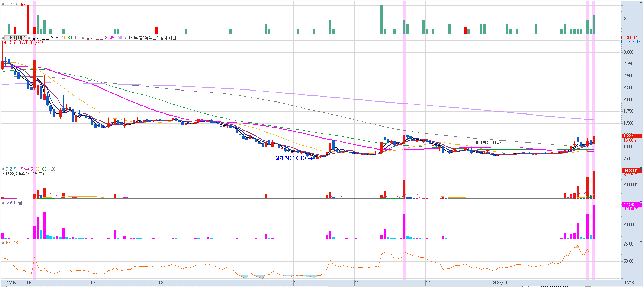644x287 pixels.
Task: Close the news and disclosure panel
Action: [641, 3]
